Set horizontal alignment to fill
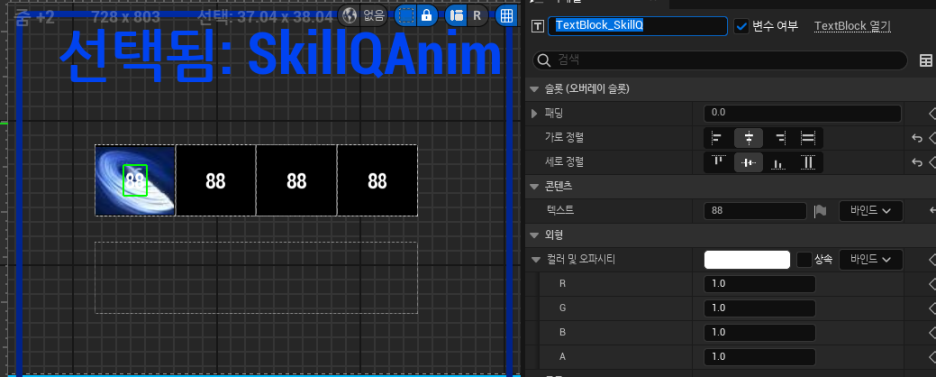 coord(808,138)
